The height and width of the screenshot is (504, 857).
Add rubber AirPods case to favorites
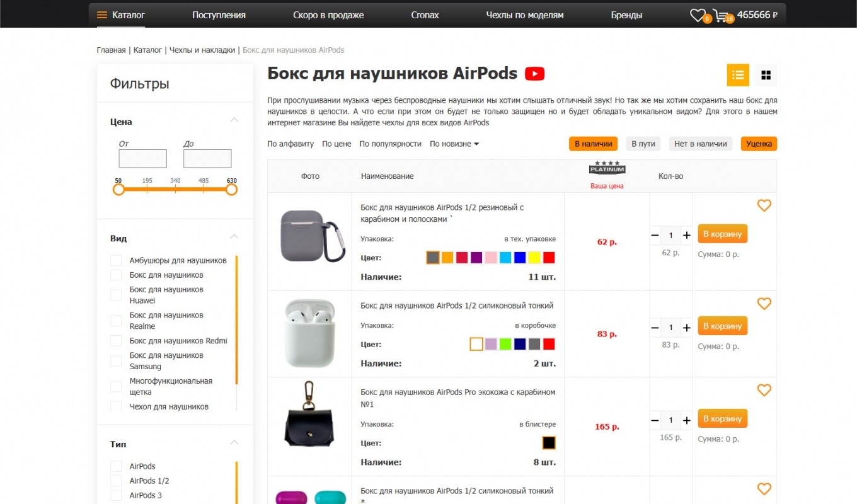click(764, 205)
